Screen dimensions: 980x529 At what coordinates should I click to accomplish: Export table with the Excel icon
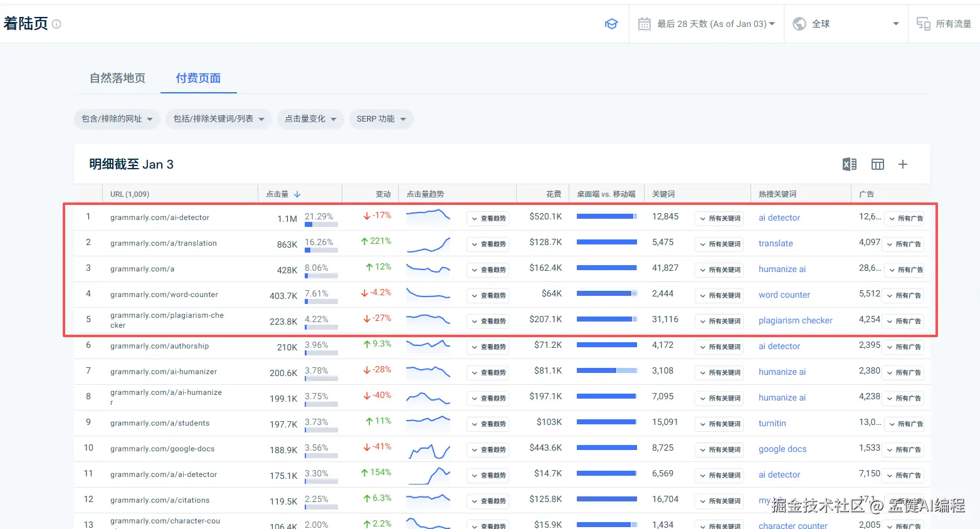(849, 164)
